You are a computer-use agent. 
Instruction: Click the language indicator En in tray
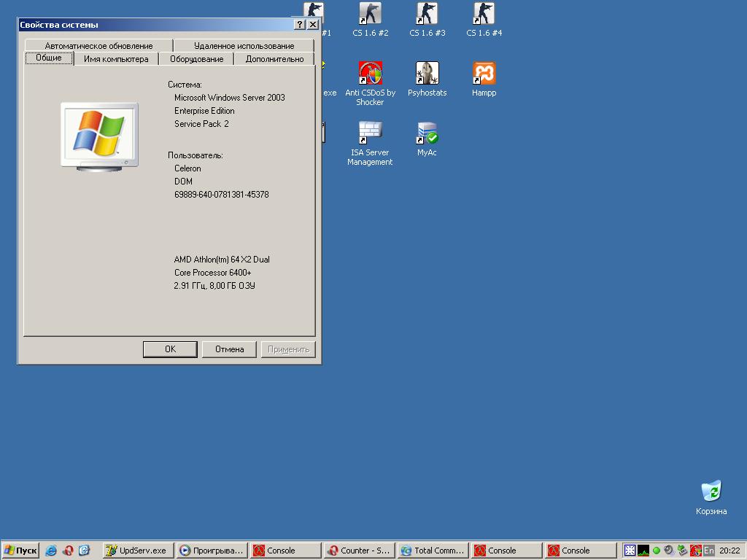[x=709, y=551]
